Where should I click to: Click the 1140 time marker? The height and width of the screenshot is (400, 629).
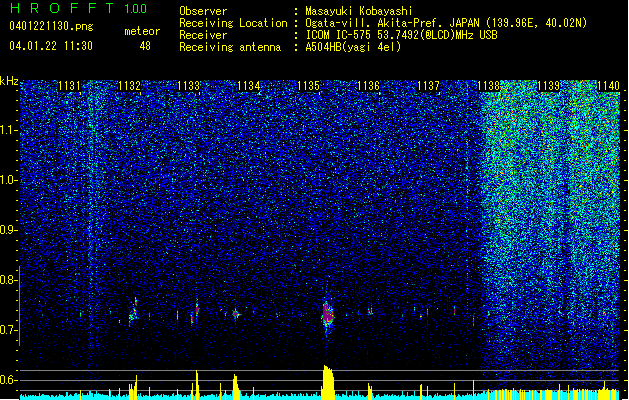coord(608,86)
